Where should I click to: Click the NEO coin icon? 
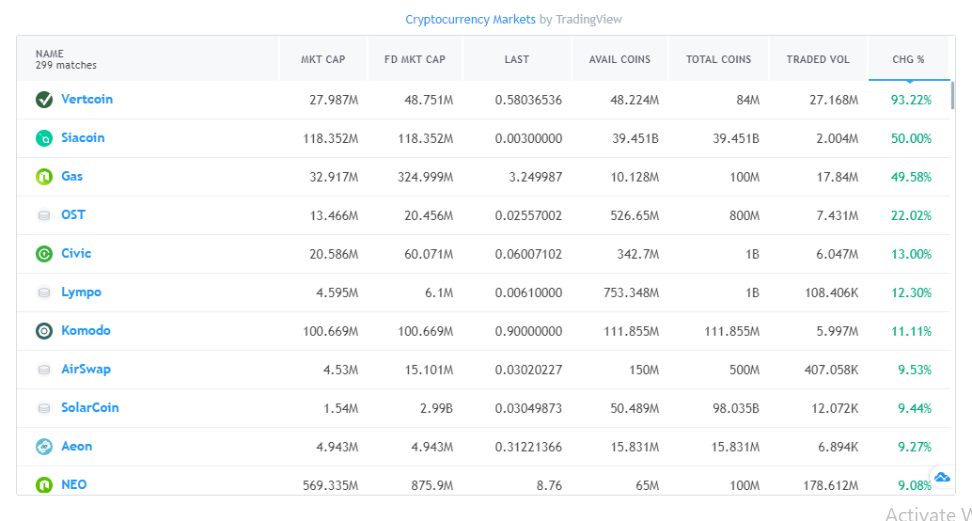coord(44,484)
